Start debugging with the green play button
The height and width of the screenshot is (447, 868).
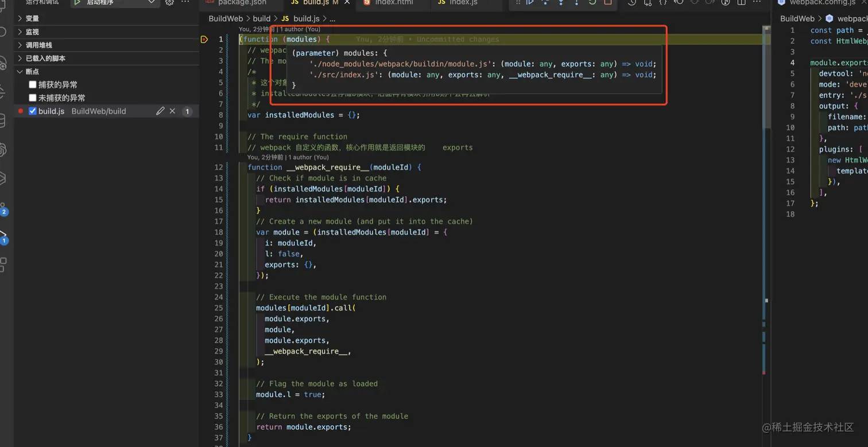[x=77, y=2]
